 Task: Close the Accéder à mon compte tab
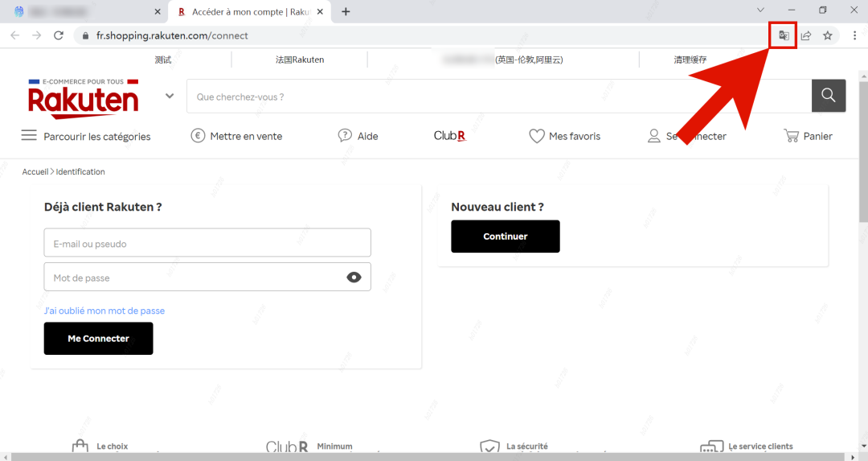pos(320,11)
